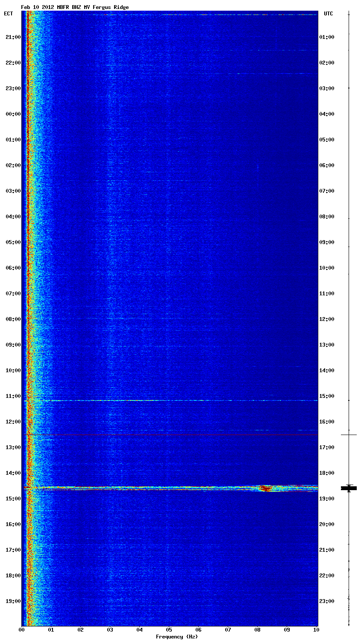Viewport: 364px width, 641px height.
Task: Select the 'UTC' axis header label
Action: click(x=328, y=14)
